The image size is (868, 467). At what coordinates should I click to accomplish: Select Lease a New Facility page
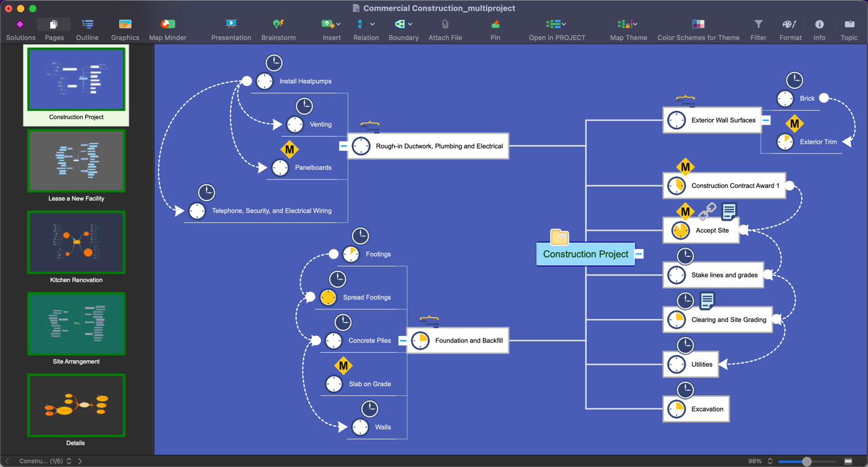[x=76, y=161]
